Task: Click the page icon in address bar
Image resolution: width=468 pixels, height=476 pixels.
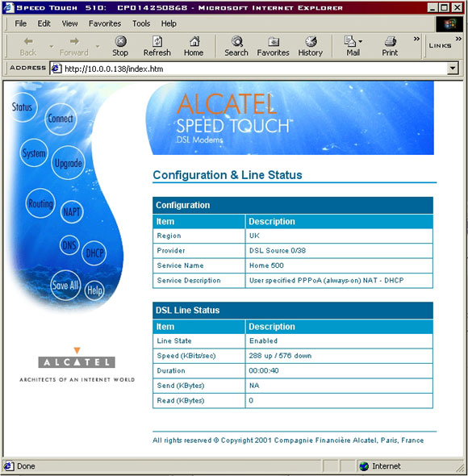Action: 56,69
